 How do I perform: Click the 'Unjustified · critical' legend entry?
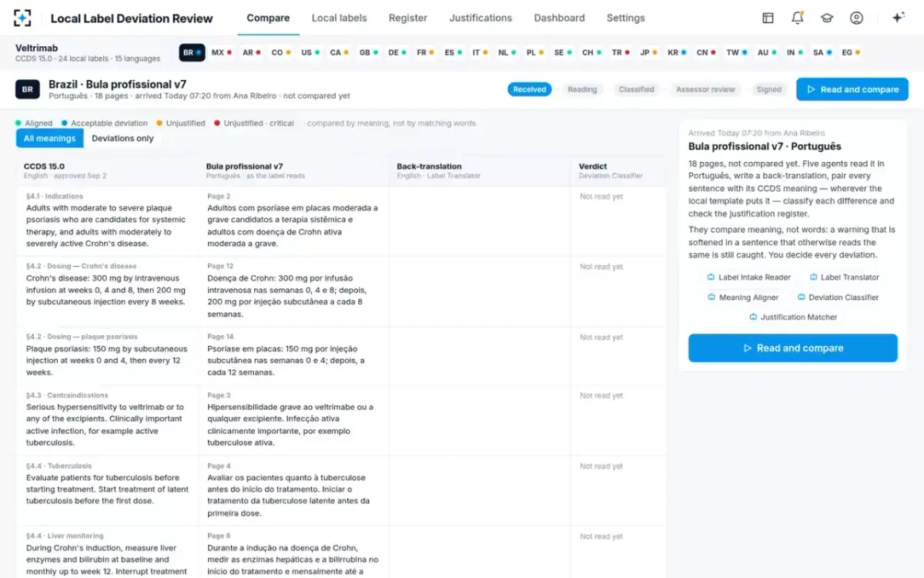click(x=254, y=123)
